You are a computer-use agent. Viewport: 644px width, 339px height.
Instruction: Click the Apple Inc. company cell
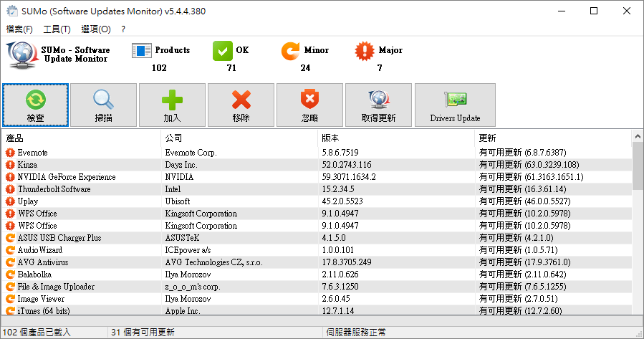(183, 311)
